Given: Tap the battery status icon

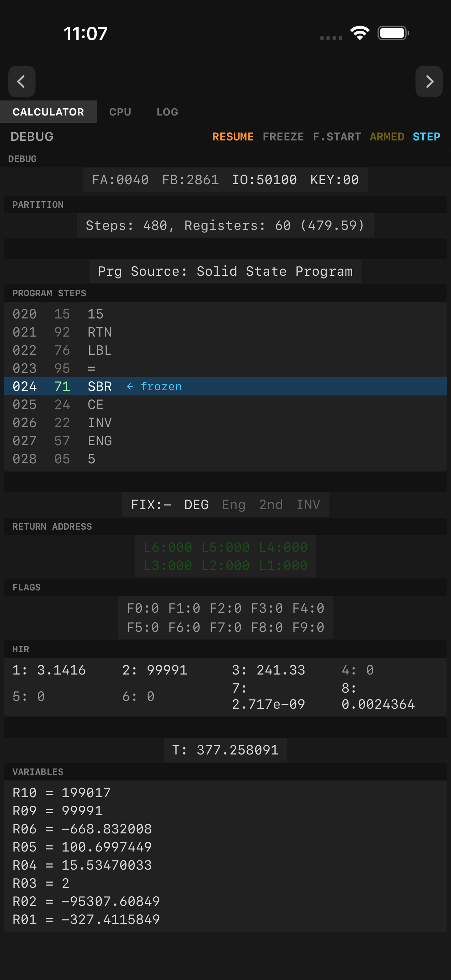Looking at the screenshot, I should click(x=393, y=33).
